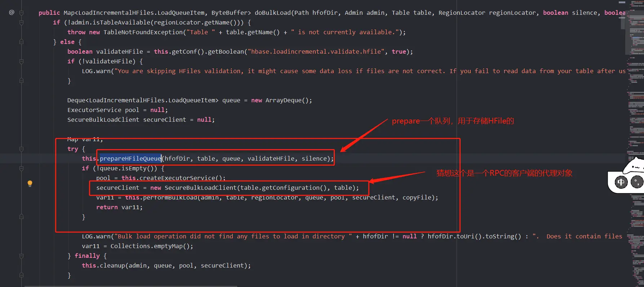This screenshot has width=644, height=287.
Task: Collapse the finally block fold marker
Action: [x=21, y=256]
